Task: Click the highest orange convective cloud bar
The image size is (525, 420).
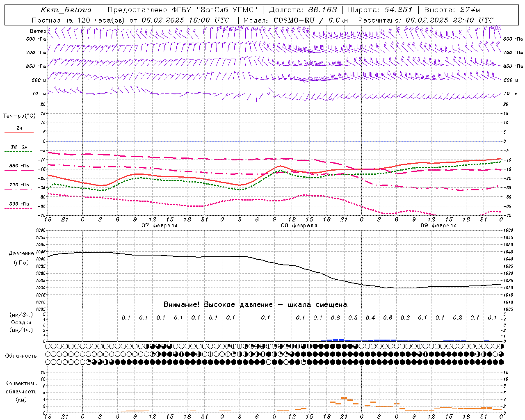Action: 344,398
